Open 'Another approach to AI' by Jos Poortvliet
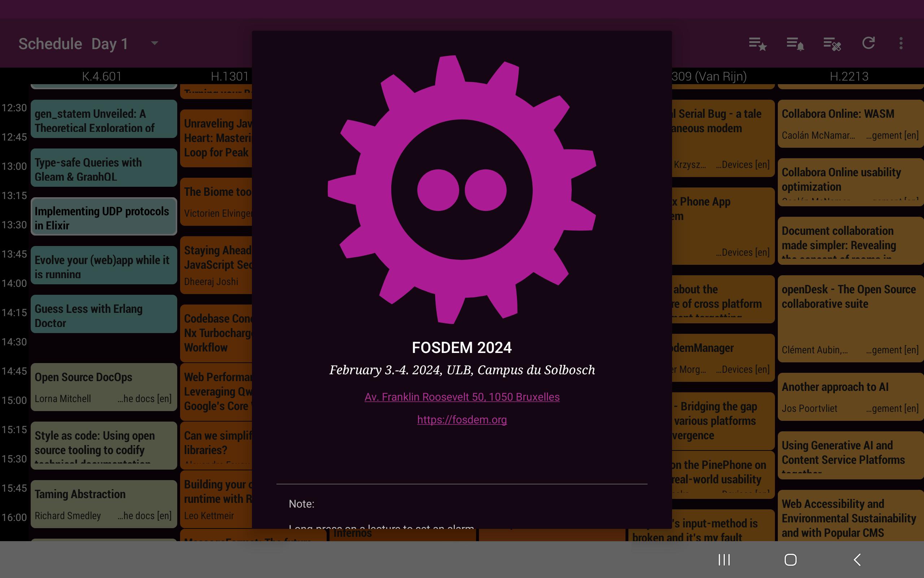This screenshot has height=578, width=924. 851,397
